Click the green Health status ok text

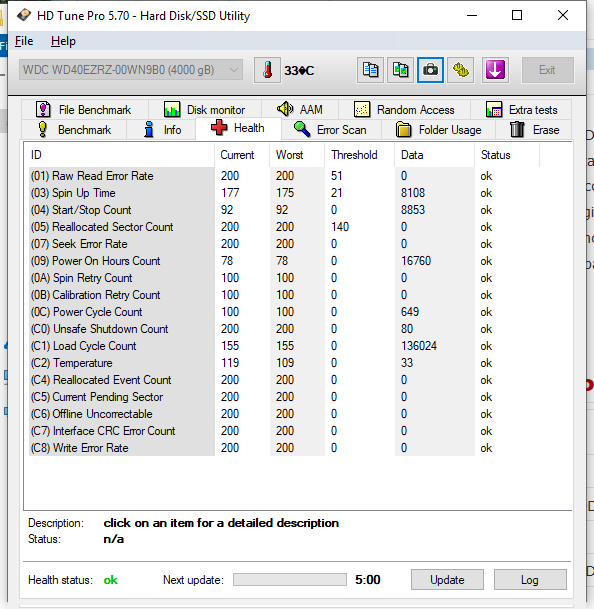click(111, 580)
